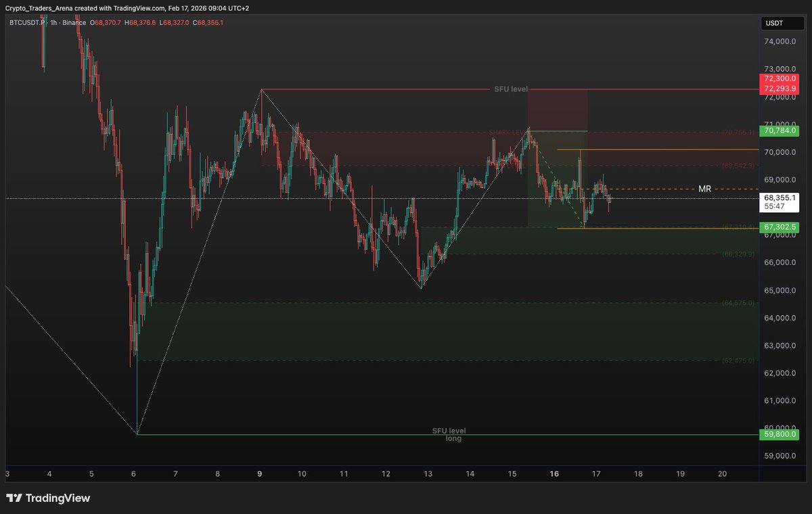Click 62,000.0 on the price axis
812x514 pixels.
(780, 373)
